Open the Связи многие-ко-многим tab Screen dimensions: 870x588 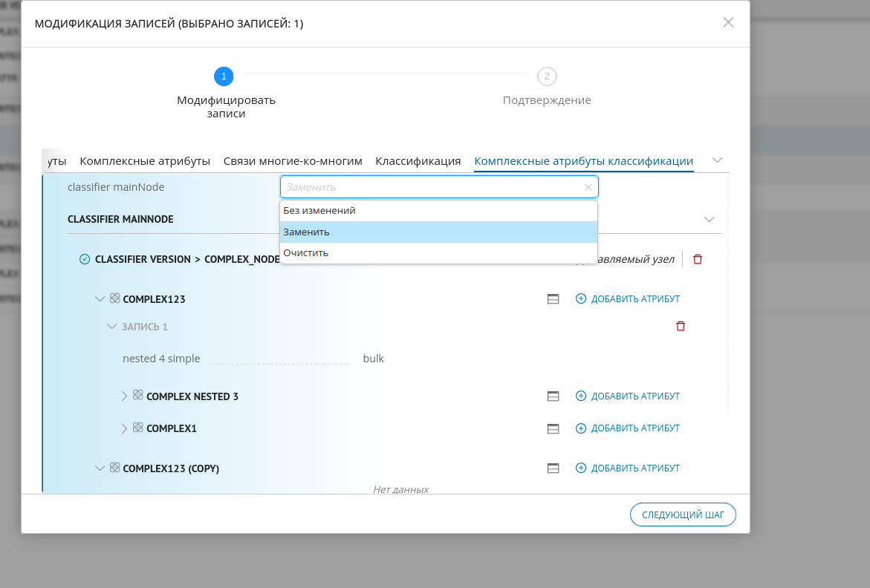[x=293, y=160]
